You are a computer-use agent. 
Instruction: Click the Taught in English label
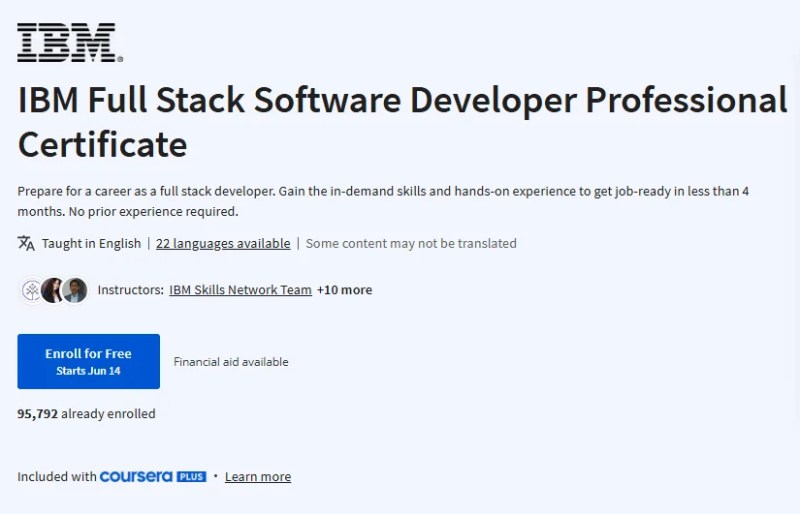(x=91, y=243)
